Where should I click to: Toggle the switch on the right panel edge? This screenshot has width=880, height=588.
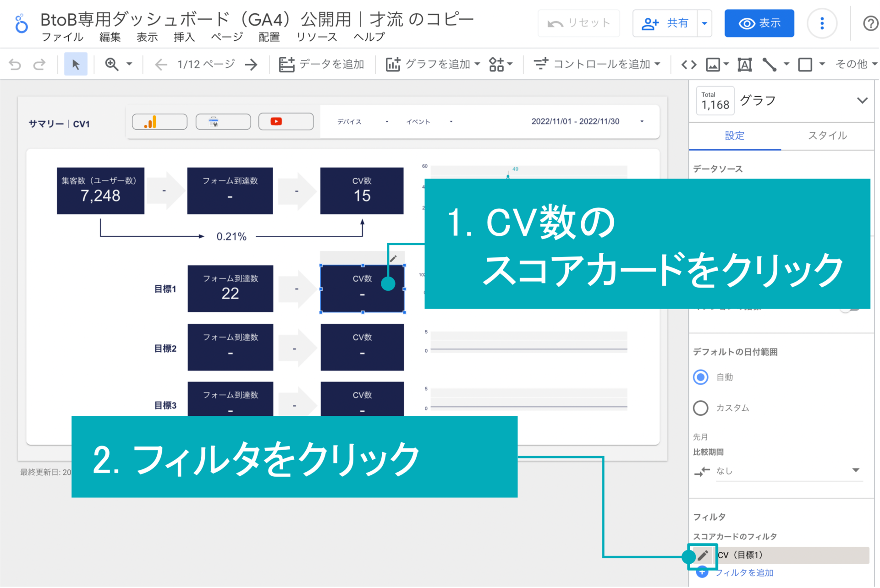coord(848,309)
